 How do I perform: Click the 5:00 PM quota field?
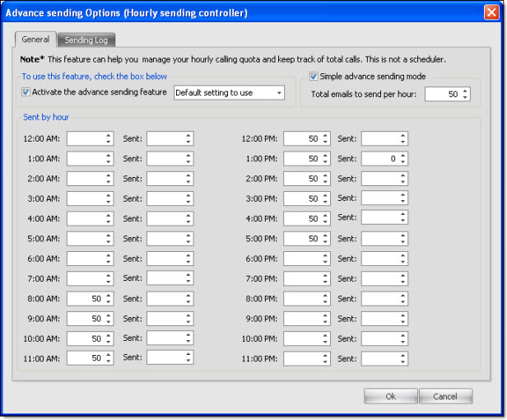[307, 239]
